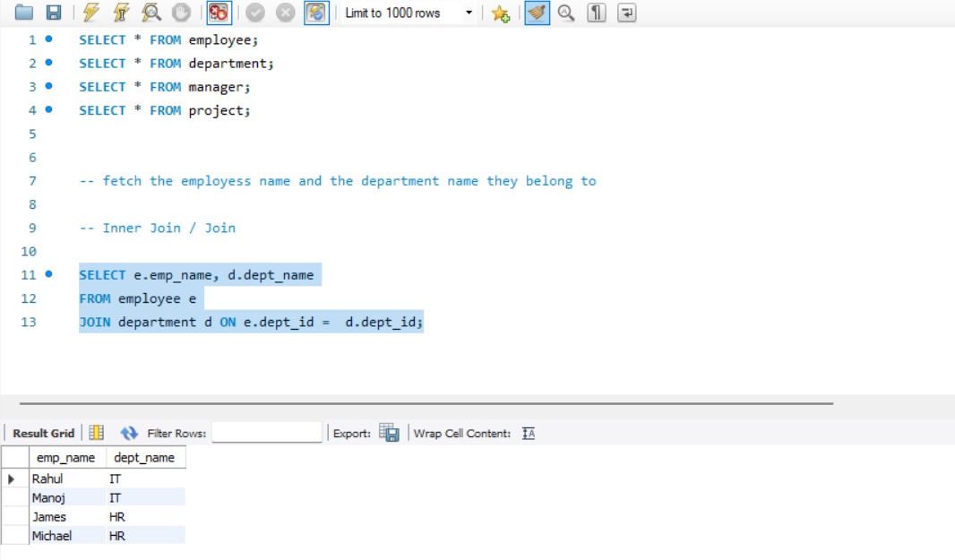This screenshot has height=560, width=955.
Task: Focus the Filter Rows input field
Action: 267,432
